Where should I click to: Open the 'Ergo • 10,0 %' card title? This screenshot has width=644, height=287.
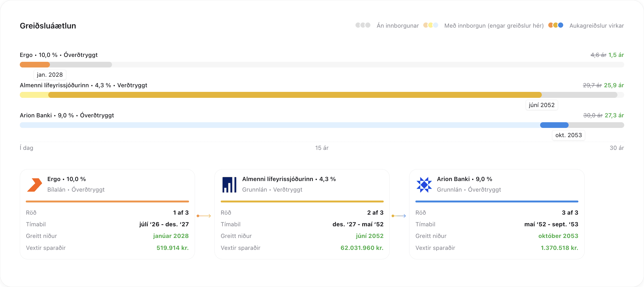tap(67, 179)
